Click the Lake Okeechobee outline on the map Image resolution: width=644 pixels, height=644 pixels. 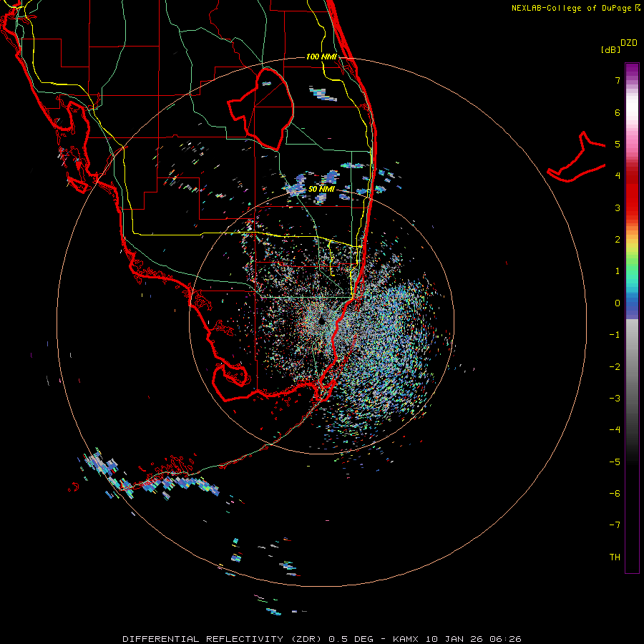260,109
